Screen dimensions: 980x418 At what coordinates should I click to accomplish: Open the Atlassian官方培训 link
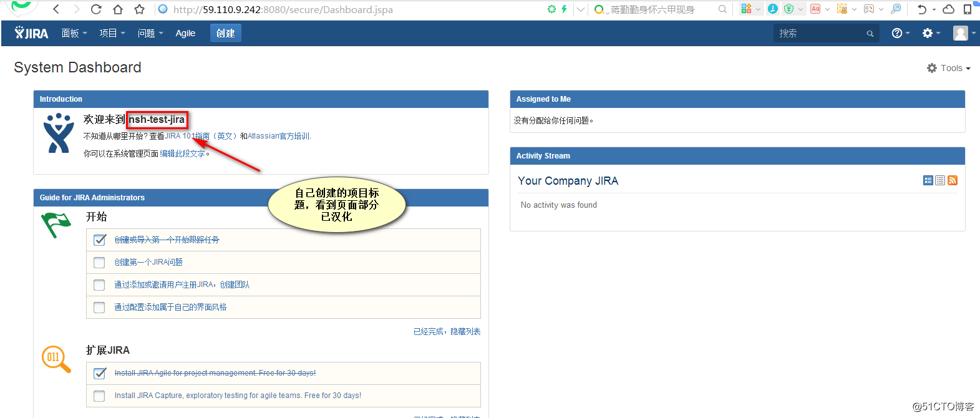pos(278,136)
